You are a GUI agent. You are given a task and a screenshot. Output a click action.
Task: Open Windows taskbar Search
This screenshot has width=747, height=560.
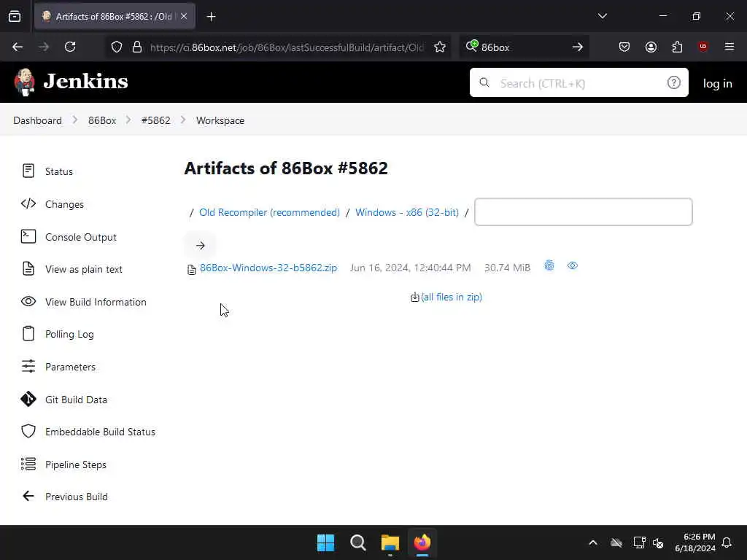pyautogui.click(x=357, y=542)
